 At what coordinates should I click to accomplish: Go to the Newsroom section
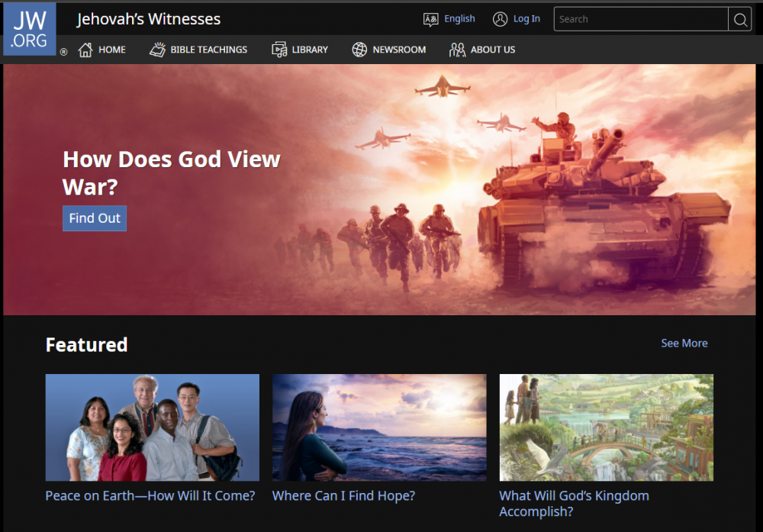[x=399, y=50]
